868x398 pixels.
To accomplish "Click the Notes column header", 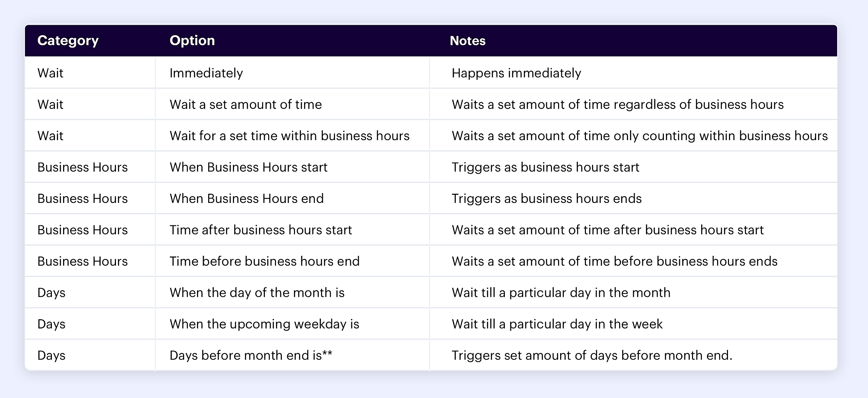I will tap(468, 41).
